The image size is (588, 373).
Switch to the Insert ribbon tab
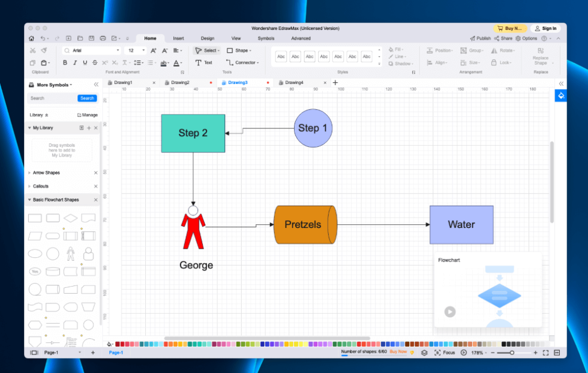pos(178,38)
